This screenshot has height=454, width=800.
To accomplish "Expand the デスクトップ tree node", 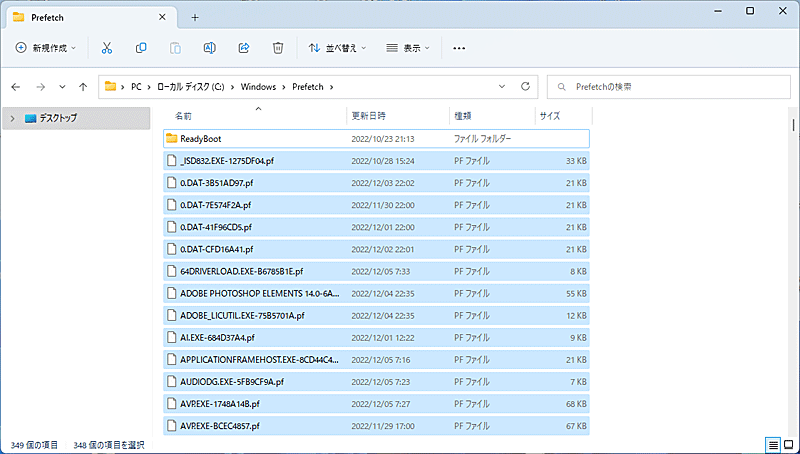I will pos(13,118).
